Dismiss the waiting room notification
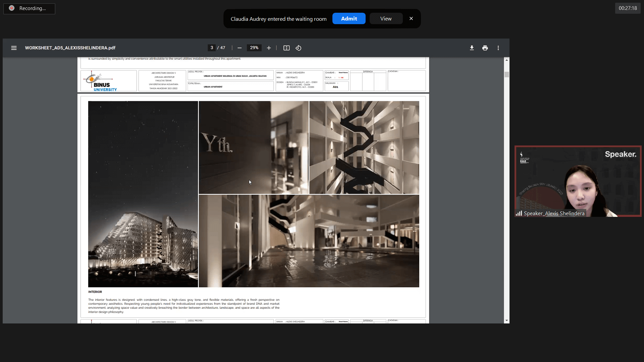 (x=411, y=18)
